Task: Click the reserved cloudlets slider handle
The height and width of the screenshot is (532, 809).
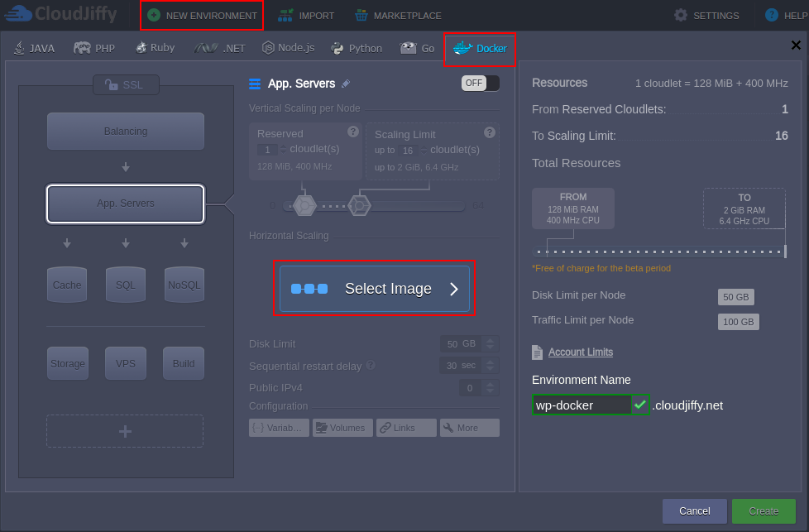Action: tap(304, 206)
